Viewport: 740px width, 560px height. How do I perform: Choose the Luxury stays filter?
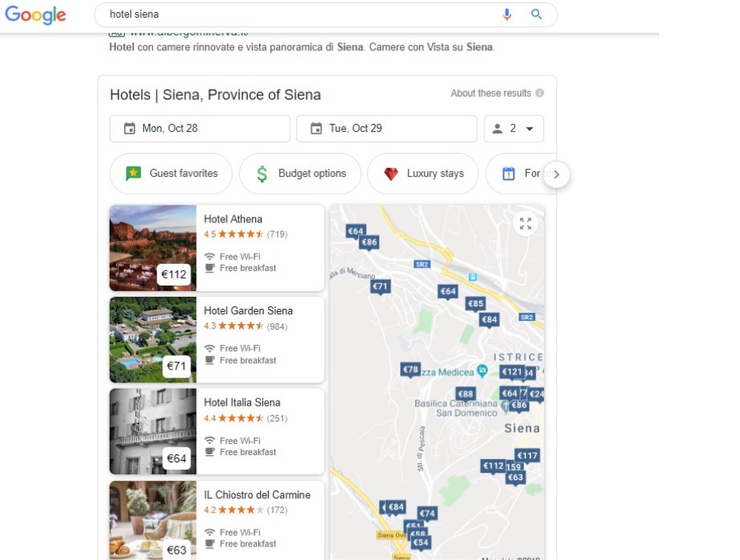[x=423, y=174]
